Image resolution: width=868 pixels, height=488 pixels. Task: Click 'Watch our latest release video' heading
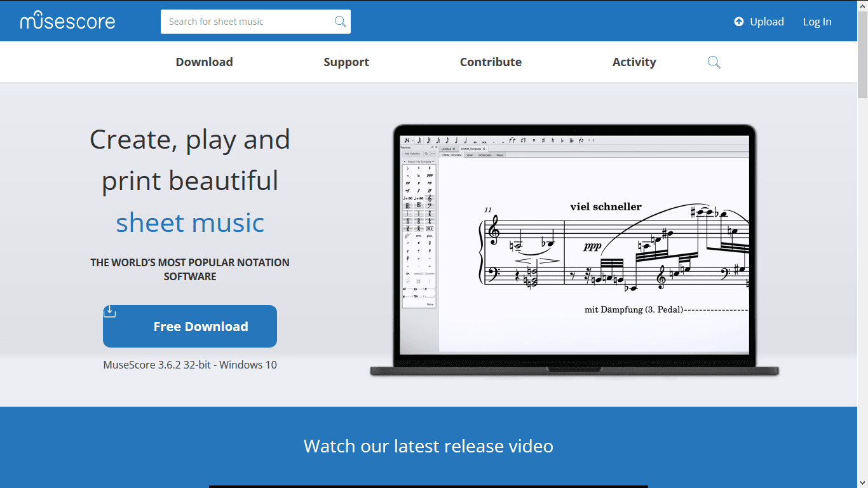[x=428, y=446]
